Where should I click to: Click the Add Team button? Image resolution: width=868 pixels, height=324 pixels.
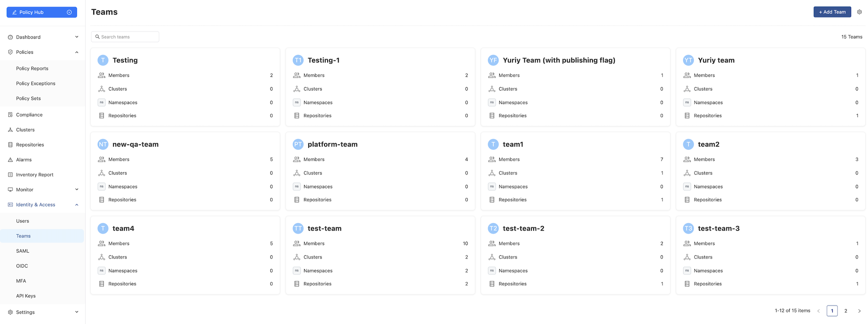click(832, 12)
